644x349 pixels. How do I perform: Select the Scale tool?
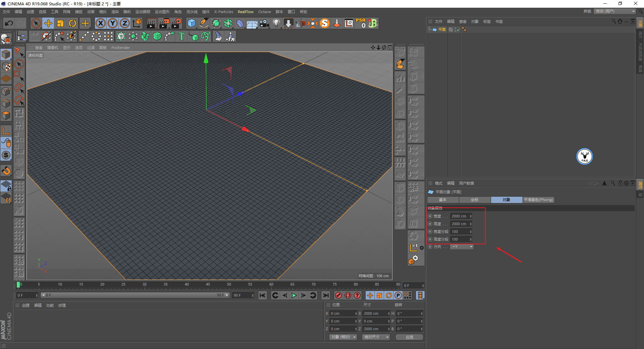[x=60, y=23]
